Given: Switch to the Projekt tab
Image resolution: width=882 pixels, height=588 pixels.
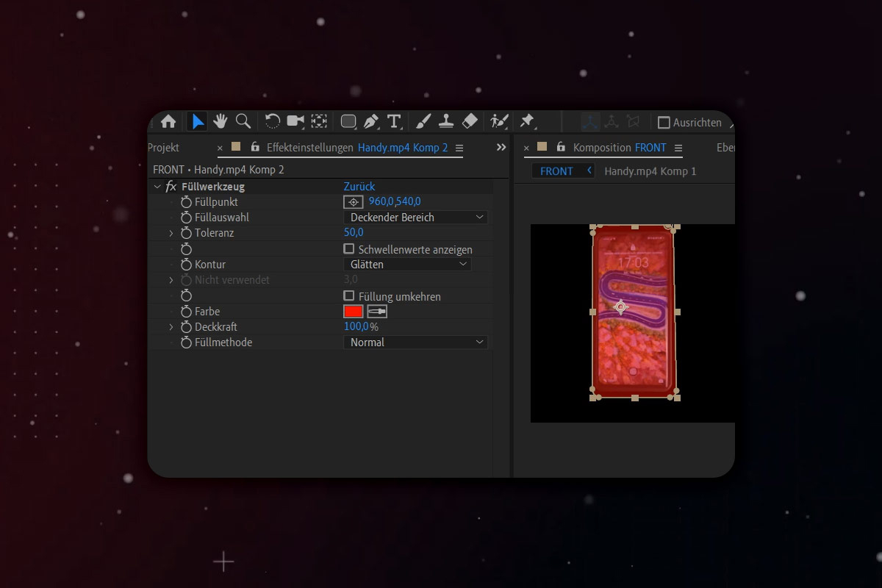Looking at the screenshot, I should tap(163, 148).
